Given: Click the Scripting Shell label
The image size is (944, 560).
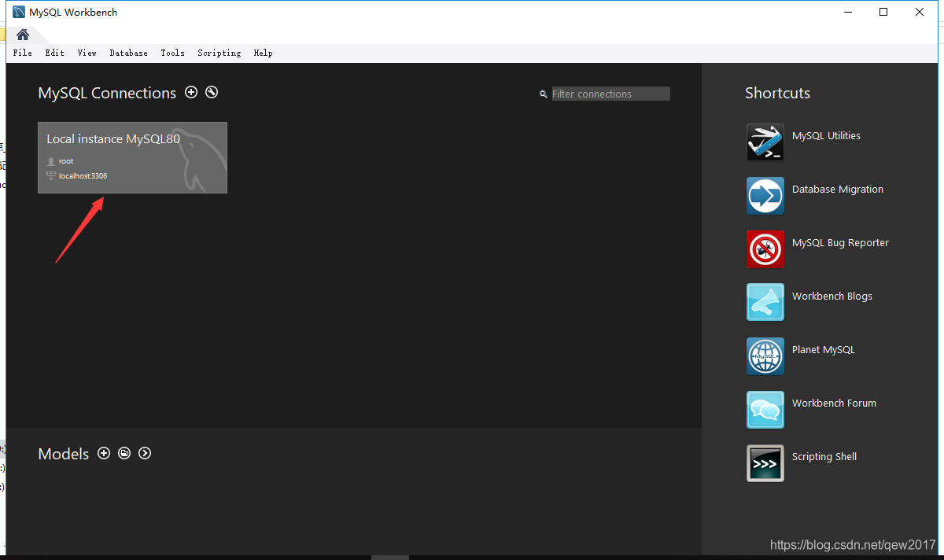Looking at the screenshot, I should pos(824,457).
